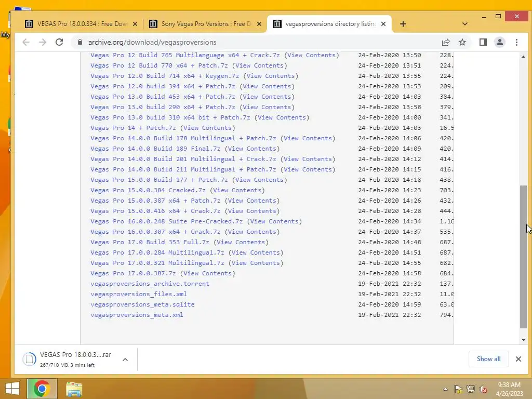Screen dimensions: 532x399
Task: Download Vegas Pro 15.0.0.416 x64 + Crack.7z
Action: [155, 211]
